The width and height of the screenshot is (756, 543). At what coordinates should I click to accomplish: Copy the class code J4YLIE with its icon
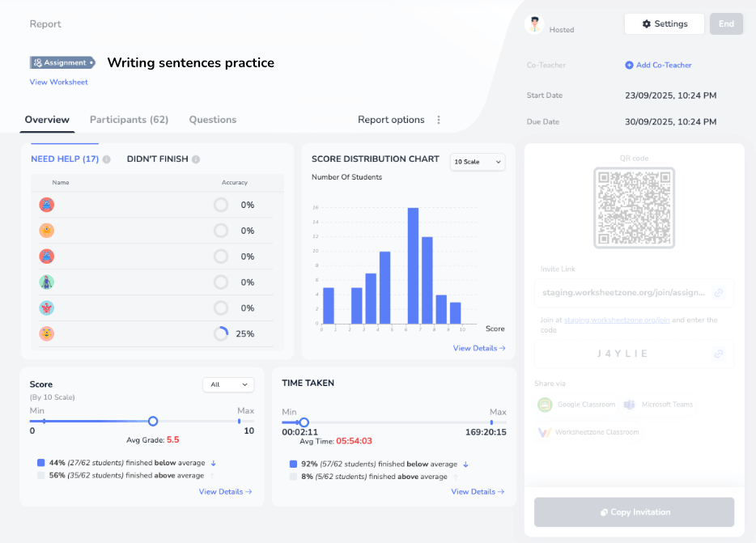pyautogui.click(x=719, y=354)
